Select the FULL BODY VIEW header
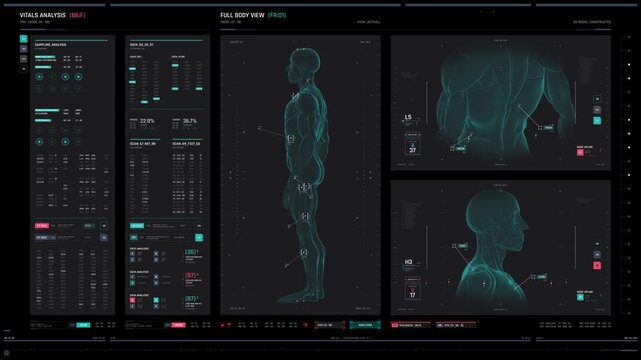The image size is (641, 360). [242, 15]
